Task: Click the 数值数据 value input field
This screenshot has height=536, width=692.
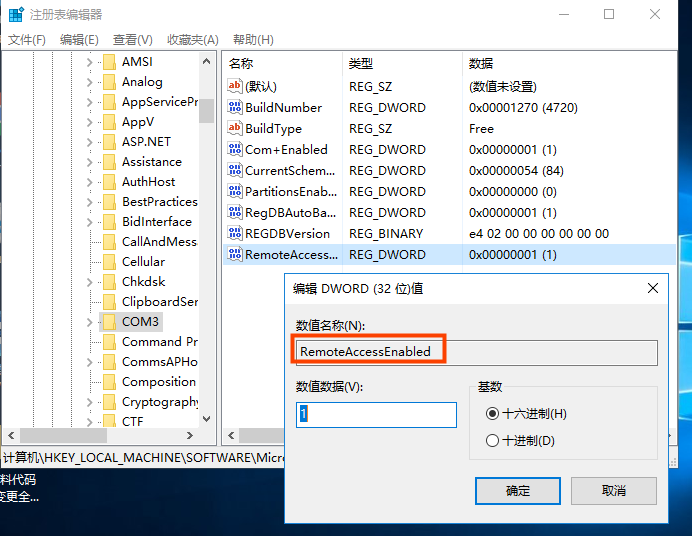Action: click(x=376, y=415)
